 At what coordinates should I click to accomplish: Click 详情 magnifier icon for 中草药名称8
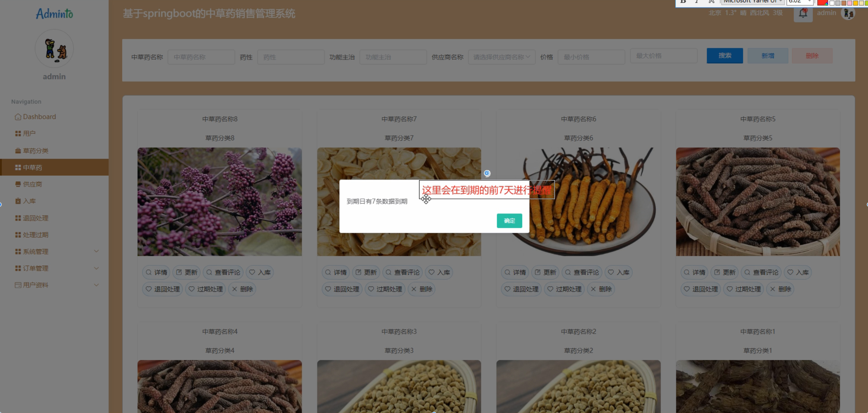149,272
